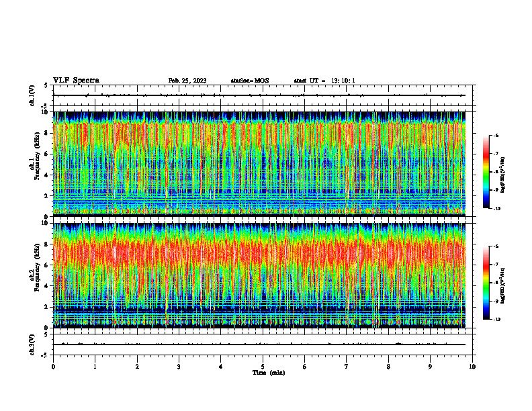This screenshot has width=532, height=411.
Task: Click the "station=MOS" header label
Action: [250, 81]
